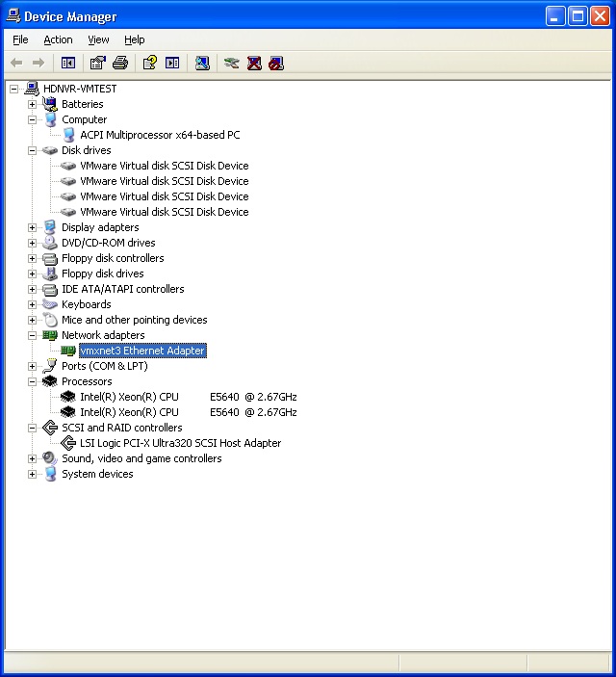The height and width of the screenshot is (677, 616).
Task: Expand the Display adapters node
Action: (x=32, y=227)
